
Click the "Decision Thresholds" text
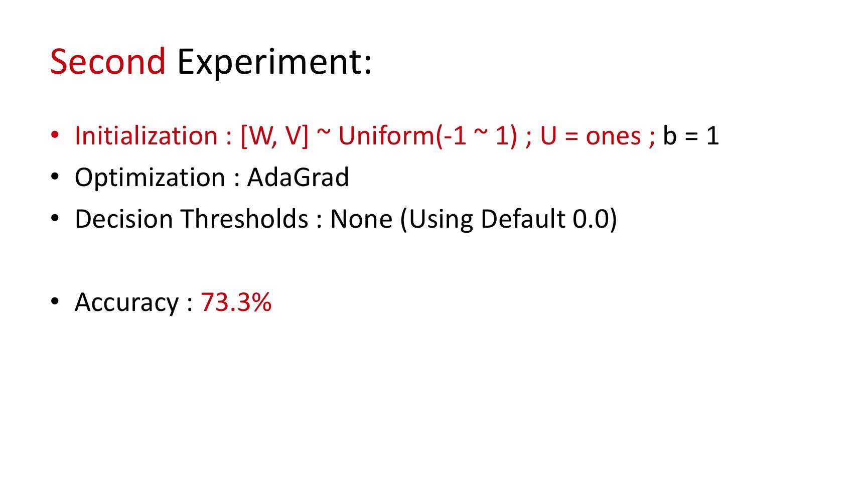[x=192, y=219]
